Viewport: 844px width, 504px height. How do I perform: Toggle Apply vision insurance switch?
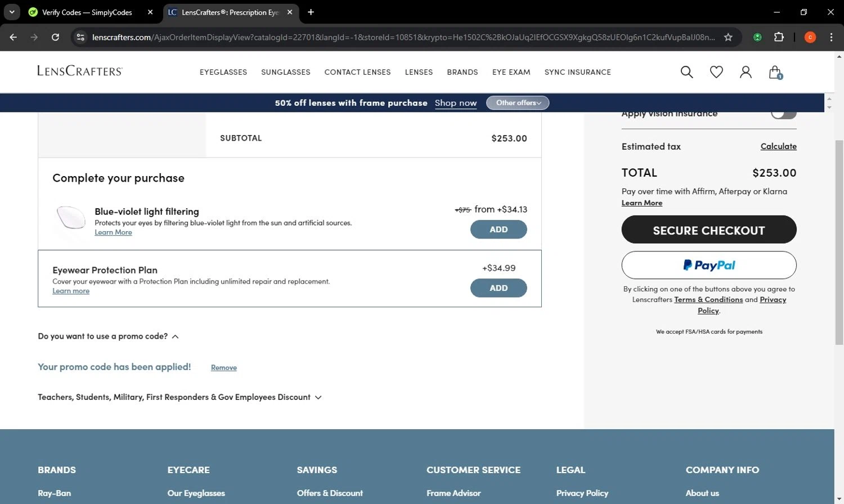tap(783, 113)
